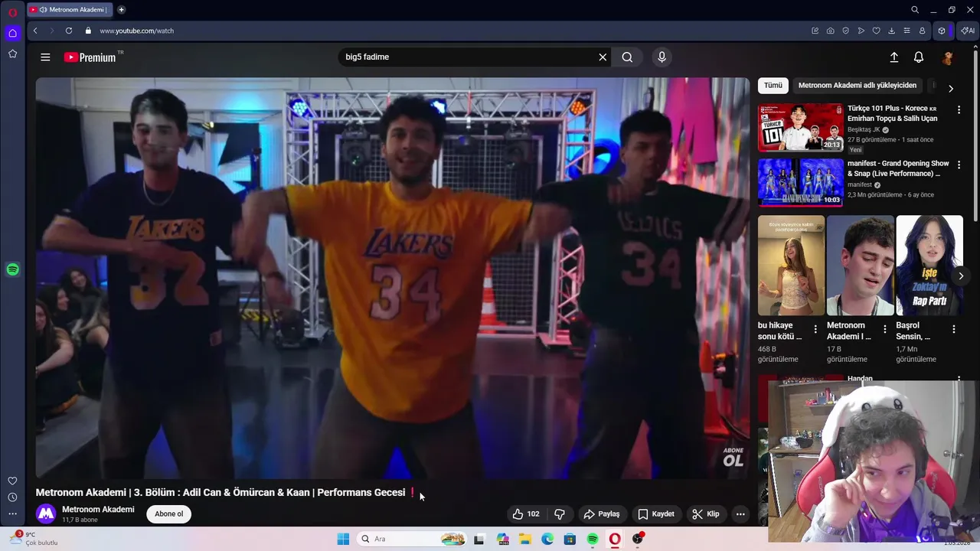This screenshot has width=980, height=551.
Task: Open Opera sidebar bookmarks star
Action: 12,54
